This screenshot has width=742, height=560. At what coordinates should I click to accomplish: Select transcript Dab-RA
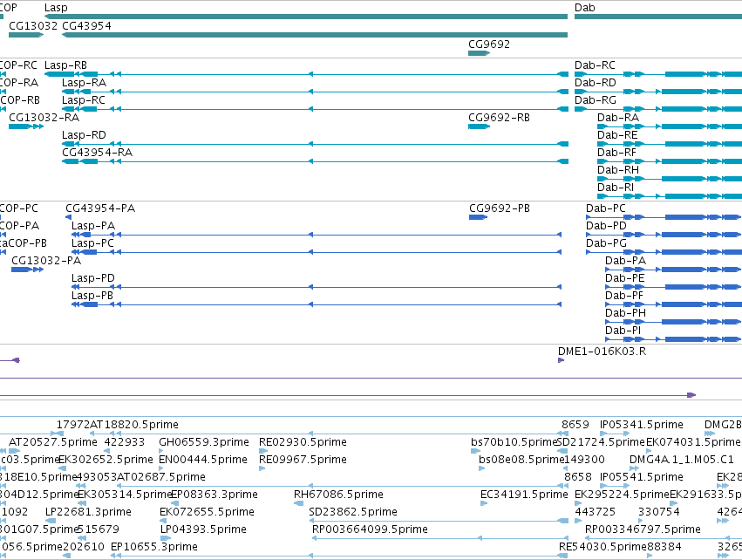click(618, 118)
